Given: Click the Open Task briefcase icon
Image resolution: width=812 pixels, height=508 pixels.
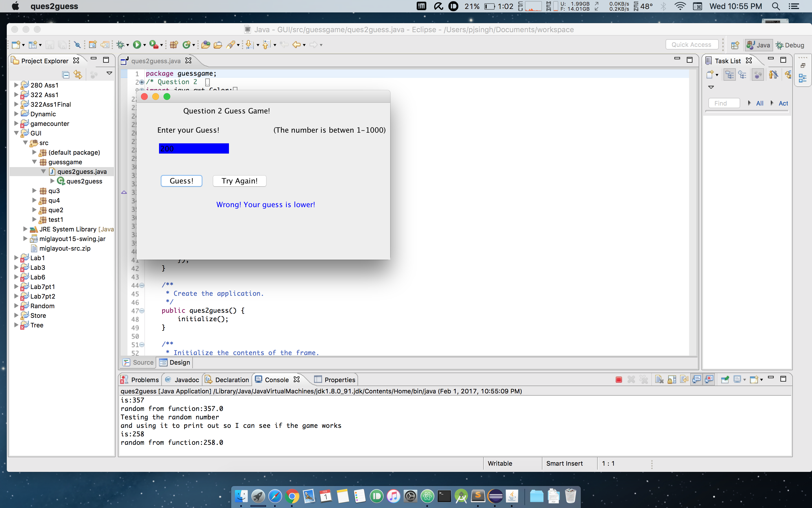Looking at the screenshot, I should (218, 45).
